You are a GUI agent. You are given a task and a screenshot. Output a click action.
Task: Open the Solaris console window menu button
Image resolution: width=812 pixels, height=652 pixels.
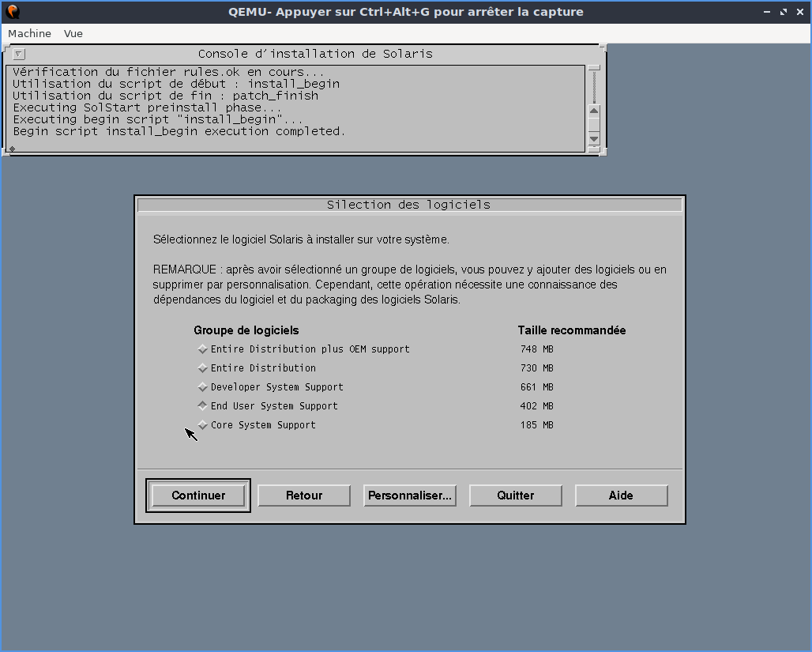tap(19, 54)
